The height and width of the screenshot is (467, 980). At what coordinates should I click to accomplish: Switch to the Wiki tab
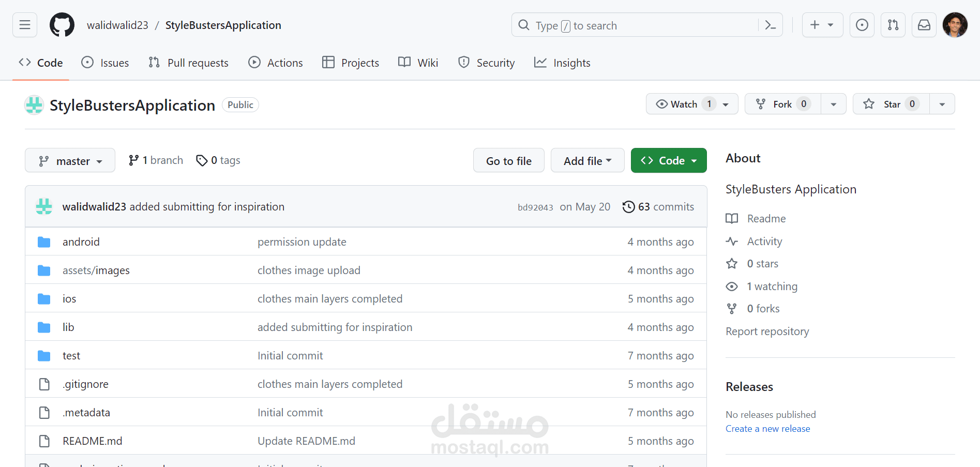pyautogui.click(x=418, y=63)
